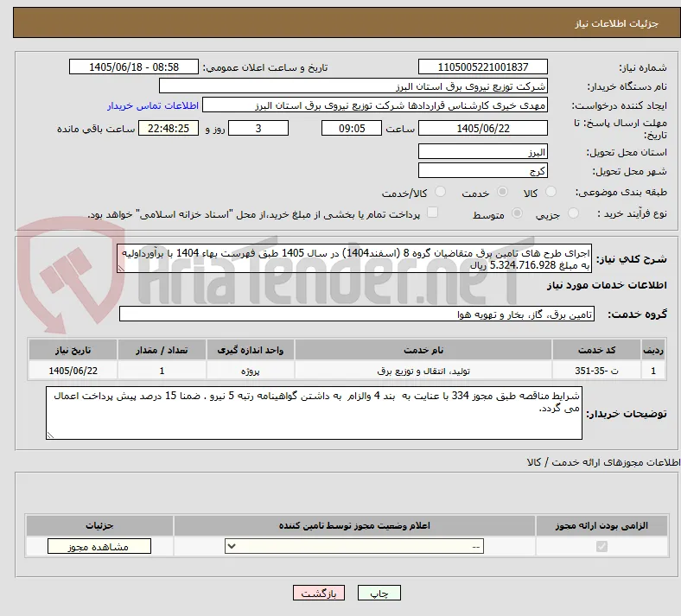The width and height of the screenshot is (681, 616).
Task: Click the ردیف column header
Action: [x=653, y=350]
